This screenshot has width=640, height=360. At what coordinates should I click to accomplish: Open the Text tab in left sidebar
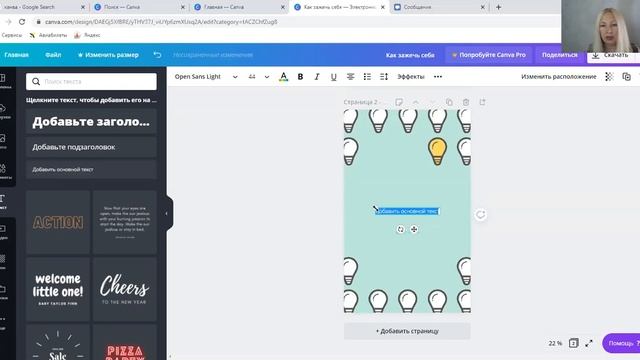coord(4,202)
